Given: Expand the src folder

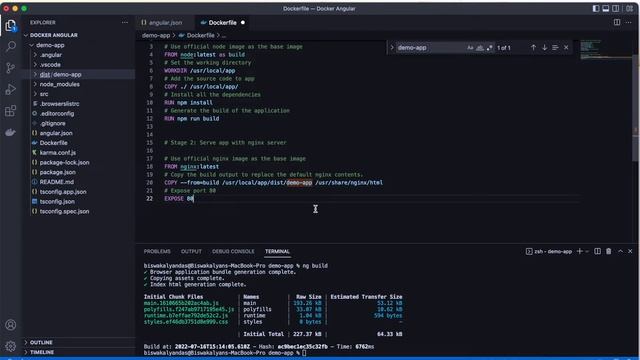Looking at the screenshot, I should [44, 94].
